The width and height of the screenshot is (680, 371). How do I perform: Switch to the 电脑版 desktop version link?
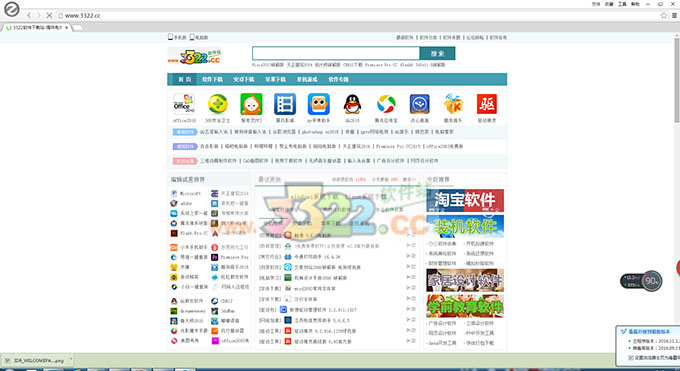click(199, 37)
